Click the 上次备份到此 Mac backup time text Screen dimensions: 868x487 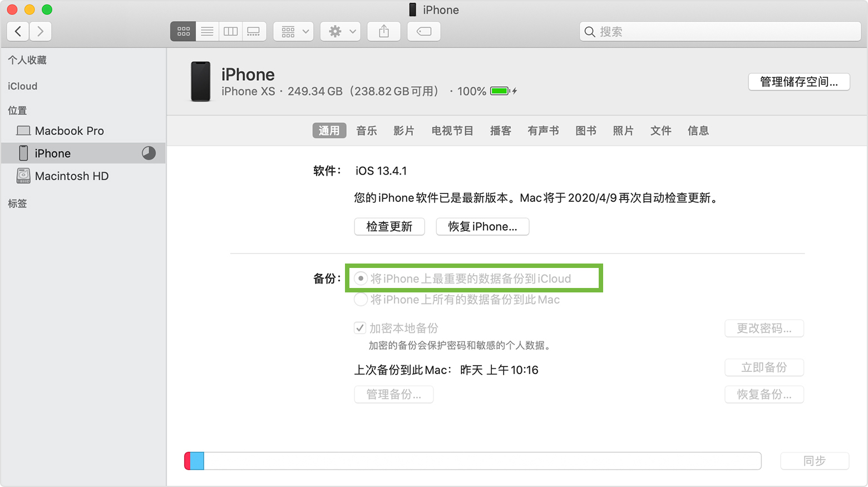coord(446,370)
